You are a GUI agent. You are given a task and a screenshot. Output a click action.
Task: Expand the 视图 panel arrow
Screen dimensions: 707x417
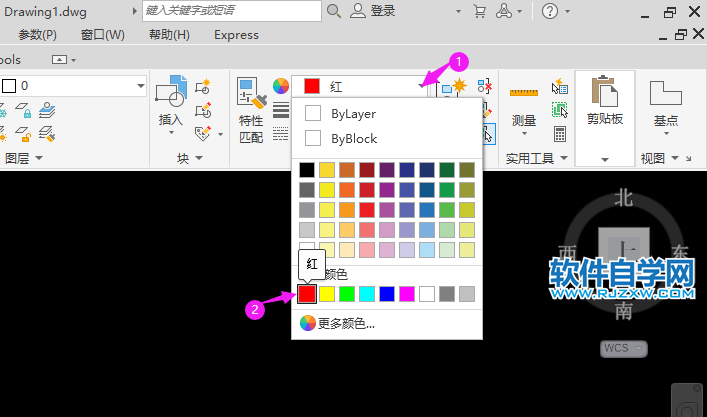tap(675, 158)
